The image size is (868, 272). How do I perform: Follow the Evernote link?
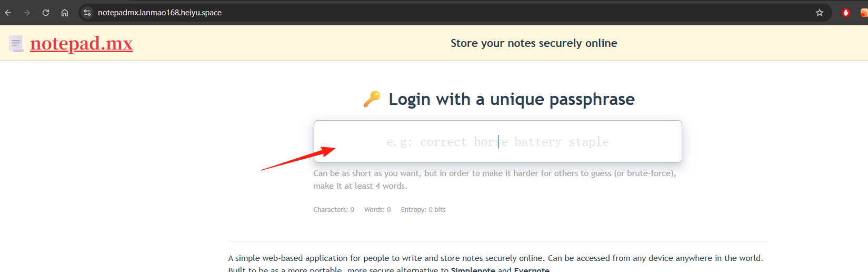[x=532, y=269]
